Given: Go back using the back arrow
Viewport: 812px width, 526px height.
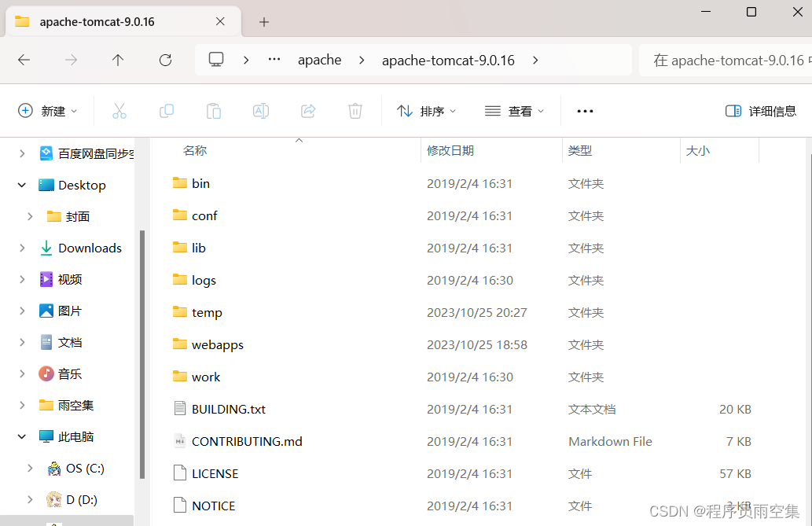Looking at the screenshot, I should 24,60.
